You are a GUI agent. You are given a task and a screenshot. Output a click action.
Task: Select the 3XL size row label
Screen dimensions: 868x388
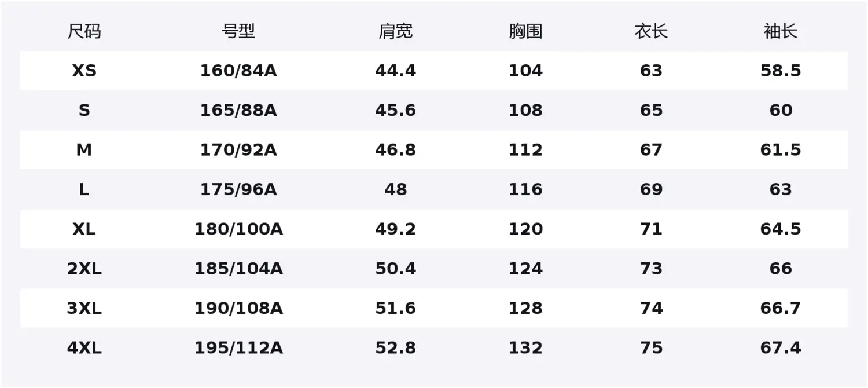(84, 308)
